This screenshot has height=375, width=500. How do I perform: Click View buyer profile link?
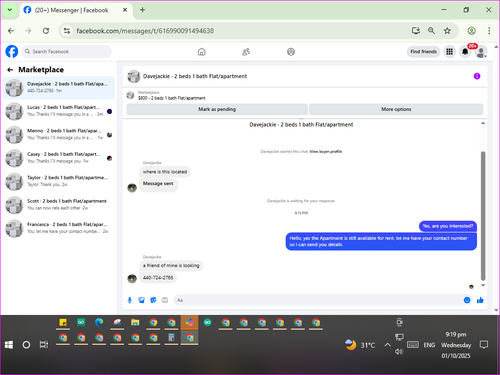(326, 151)
